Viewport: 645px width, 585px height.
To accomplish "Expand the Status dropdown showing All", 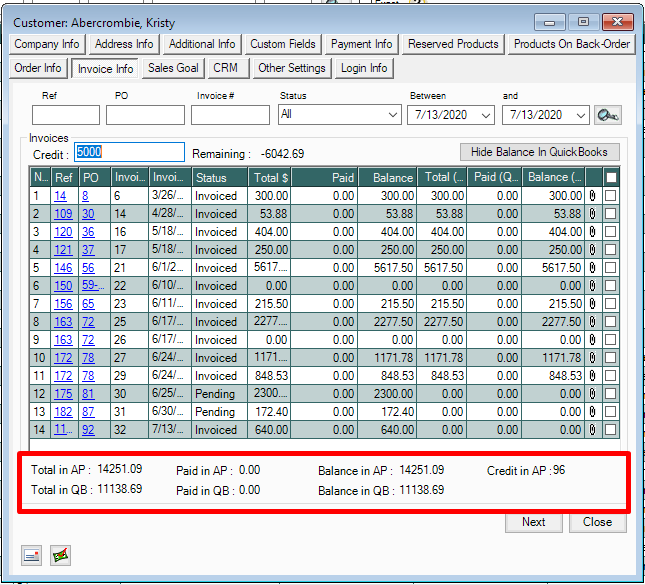I will tap(392, 115).
